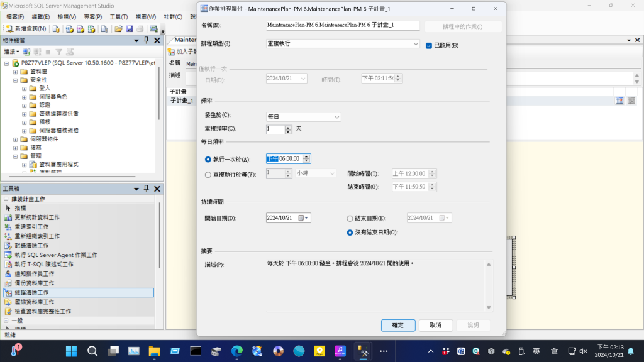This screenshot has width=644, height=362.
Task: Uncheck the 已啟用 (Enabled) checkbox
Action: coord(429,45)
